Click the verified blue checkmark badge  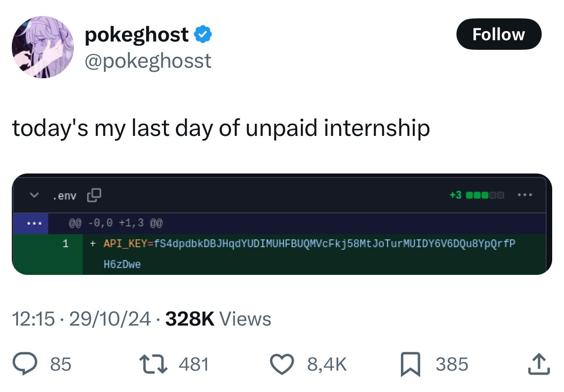coord(203,34)
